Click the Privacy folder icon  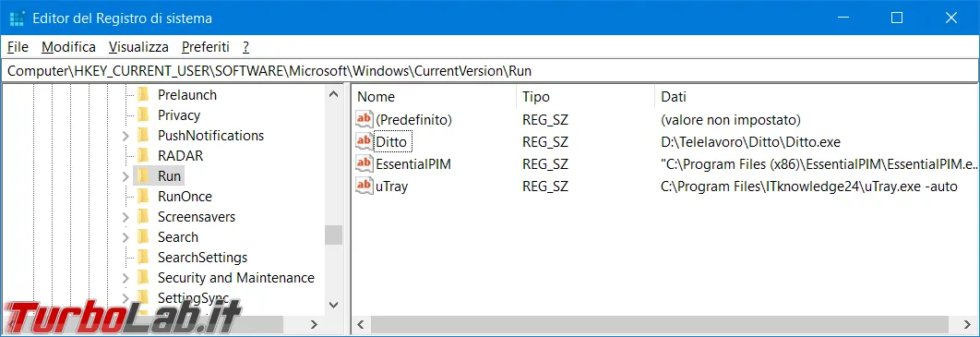click(x=144, y=115)
